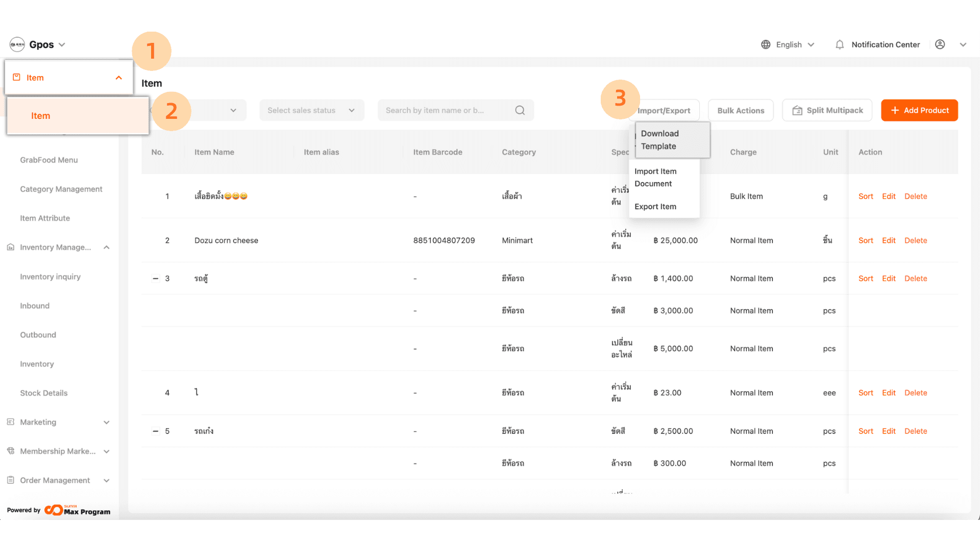Click the Order Management clipboard icon
The width and height of the screenshot is (980, 551).
coord(11,481)
